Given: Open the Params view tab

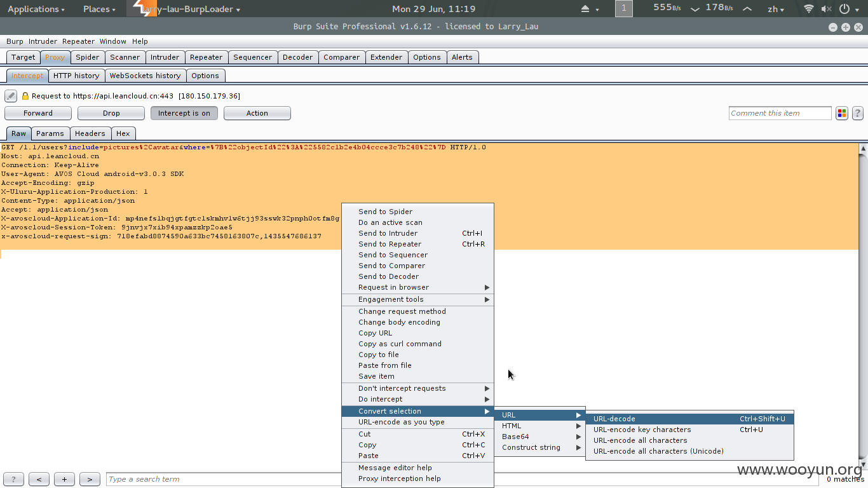Looking at the screenshot, I should [x=50, y=133].
